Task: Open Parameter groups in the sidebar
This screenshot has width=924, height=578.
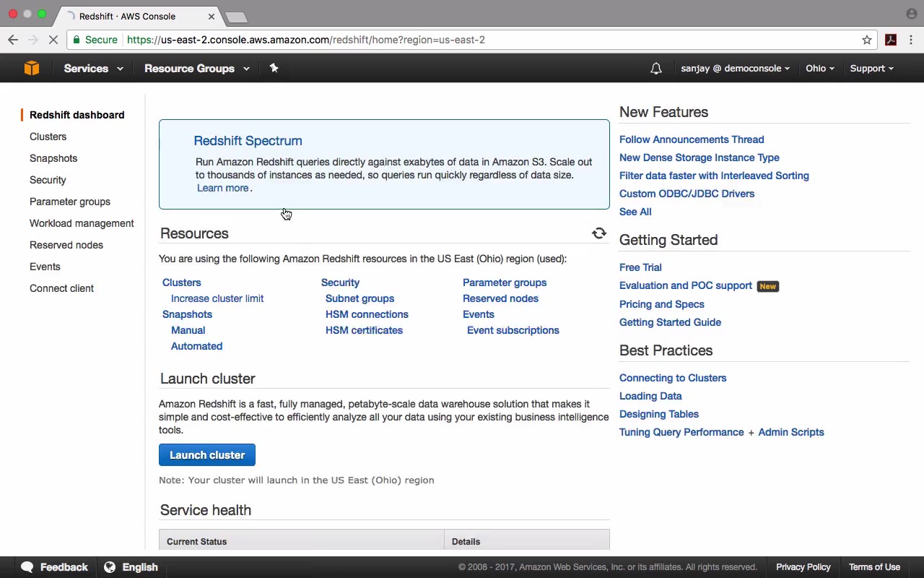Action: coord(70,202)
